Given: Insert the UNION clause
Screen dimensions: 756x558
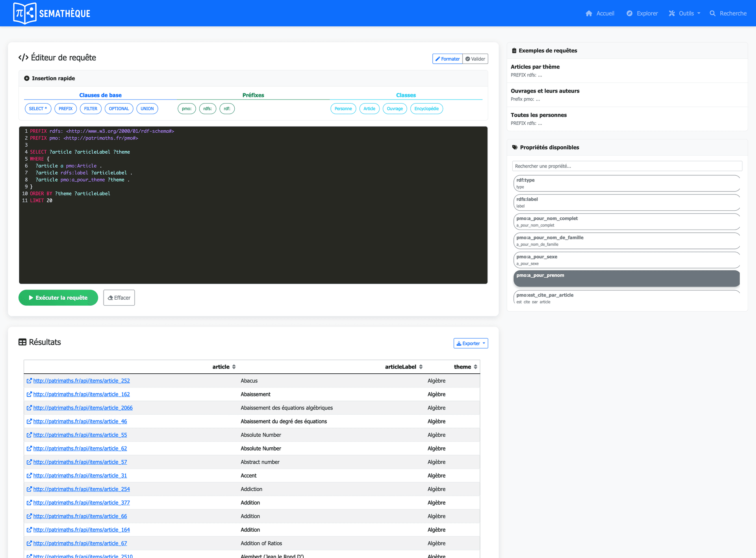Looking at the screenshot, I should tap(147, 109).
